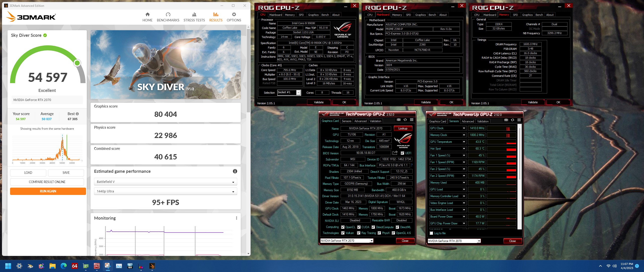Open hamburger menu in GPU-Z Graphics Card window
Screen dimensions: 644x272
coord(412,120)
